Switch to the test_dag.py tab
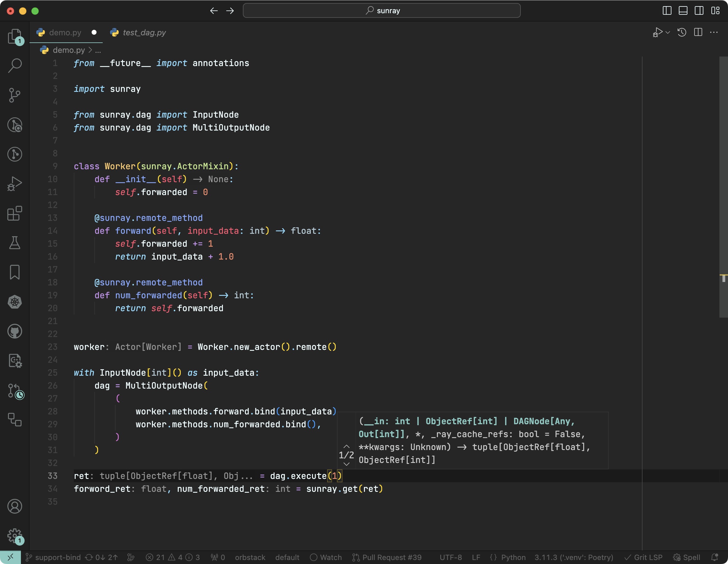The width and height of the screenshot is (728, 564). click(144, 32)
